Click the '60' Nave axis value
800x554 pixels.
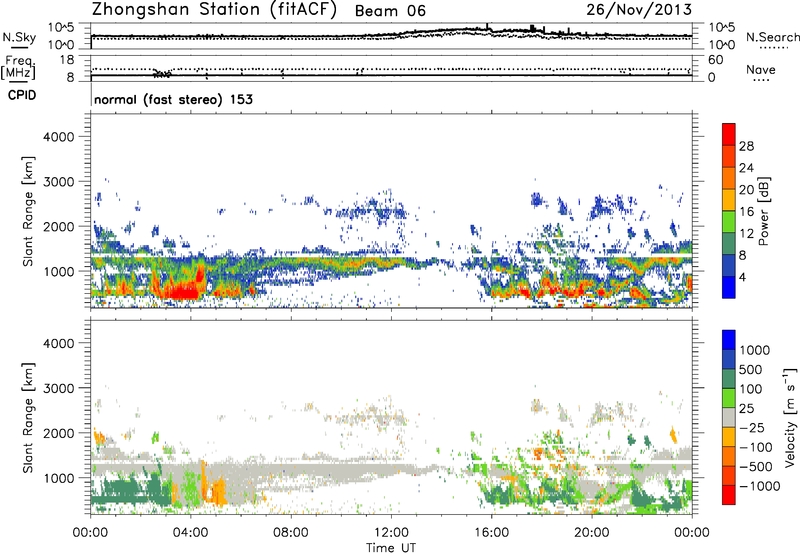pos(715,60)
